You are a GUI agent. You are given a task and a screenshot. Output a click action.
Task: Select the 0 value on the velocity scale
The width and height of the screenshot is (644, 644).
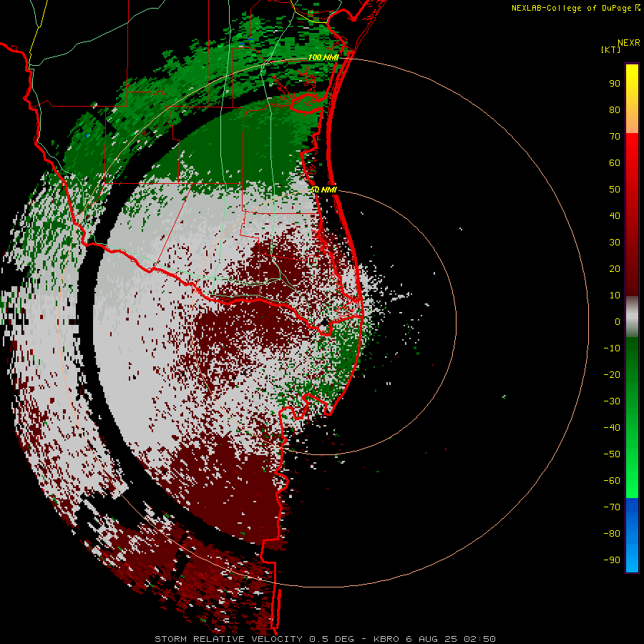(x=618, y=321)
